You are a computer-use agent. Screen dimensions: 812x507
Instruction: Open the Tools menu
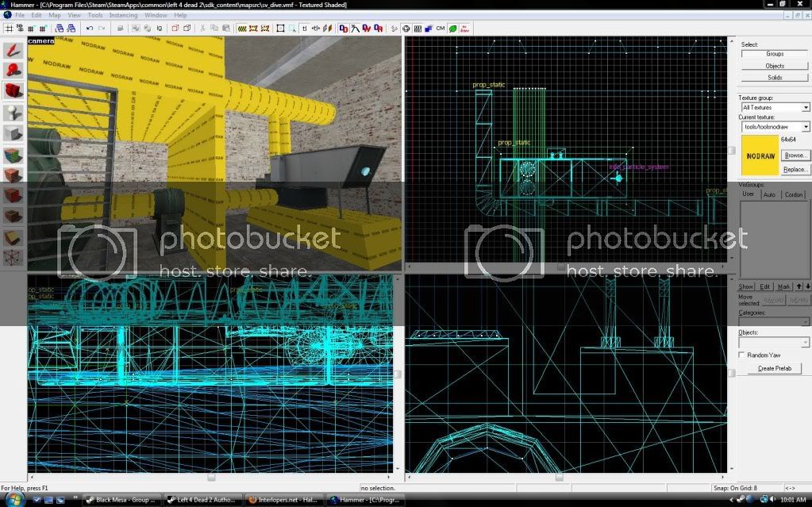click(x=95, y=16)
